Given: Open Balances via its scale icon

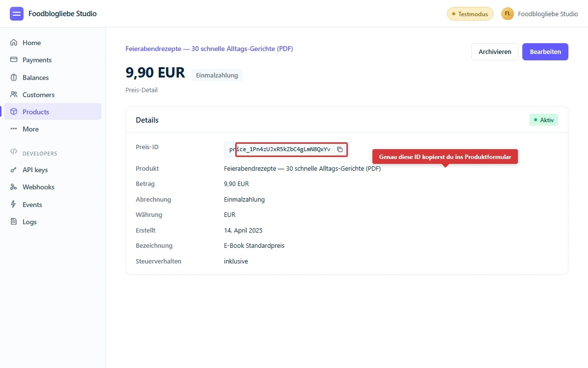Looking at the screenshot, I should [14, 77].
